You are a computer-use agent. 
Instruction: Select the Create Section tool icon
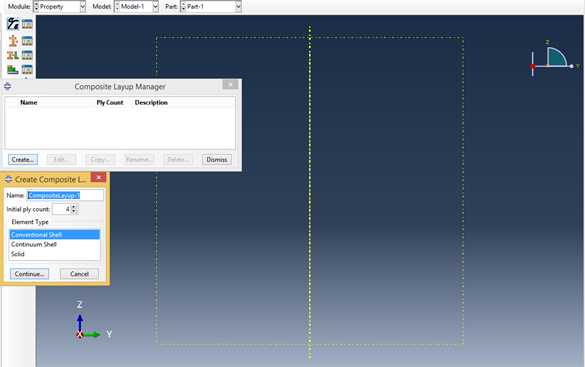pyautogui.click(x=13, y=41)
